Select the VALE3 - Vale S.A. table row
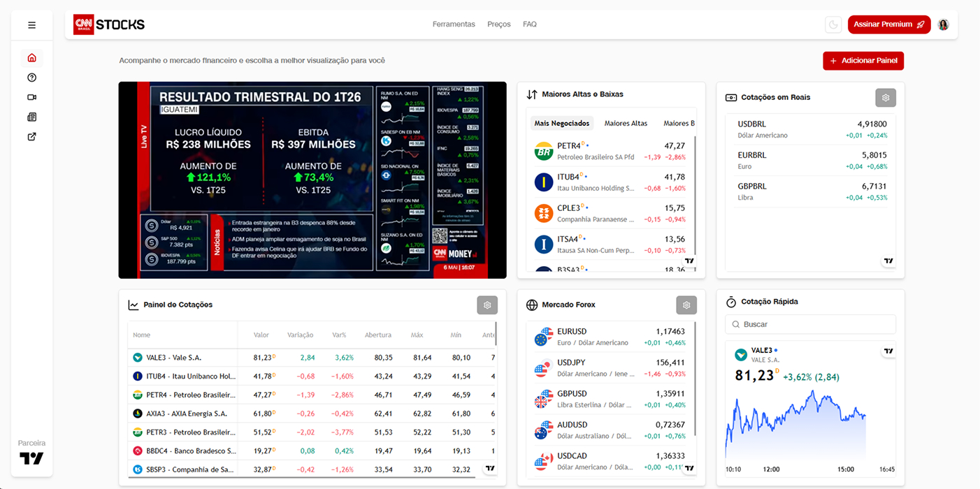The width and height of the screenshot is (980, 489). (312, 358)
